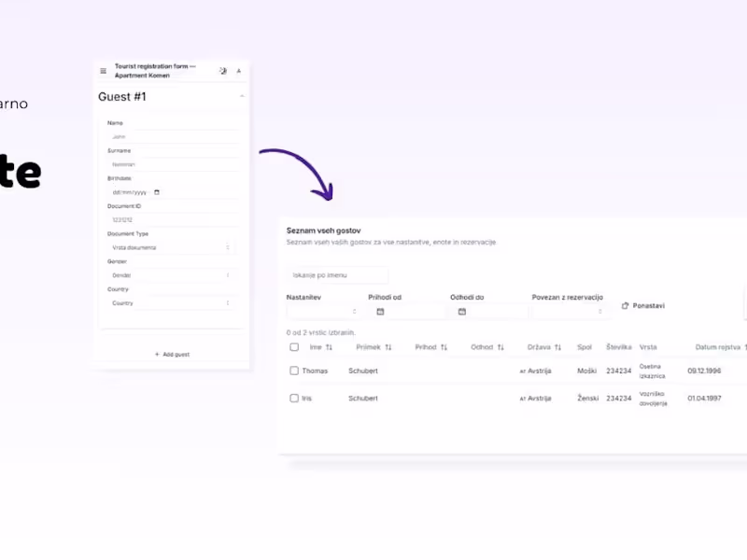Click 'Avstrija' in Iris row
The image size is (747, 560).
[x=540, y=399]
